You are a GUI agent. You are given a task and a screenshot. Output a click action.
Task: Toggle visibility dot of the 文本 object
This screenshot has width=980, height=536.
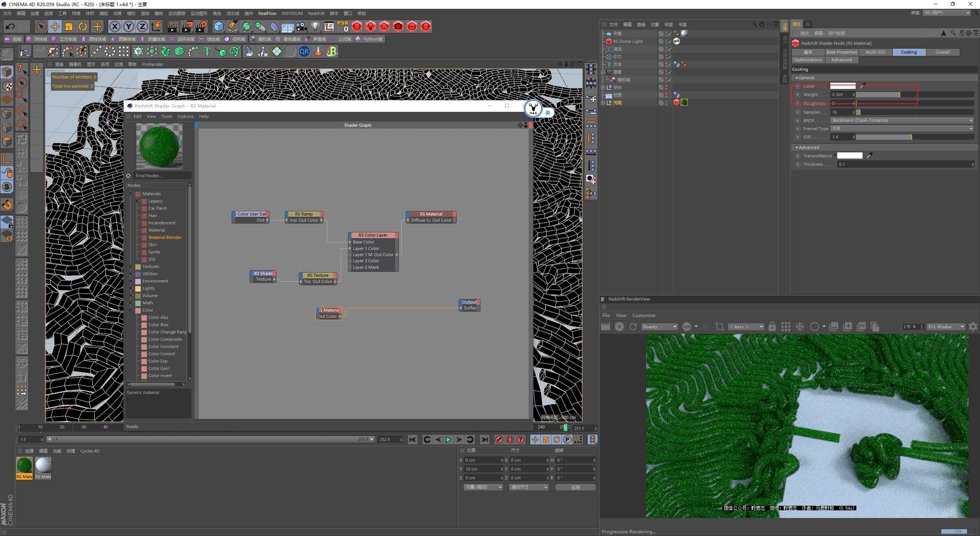coord(666,63)
